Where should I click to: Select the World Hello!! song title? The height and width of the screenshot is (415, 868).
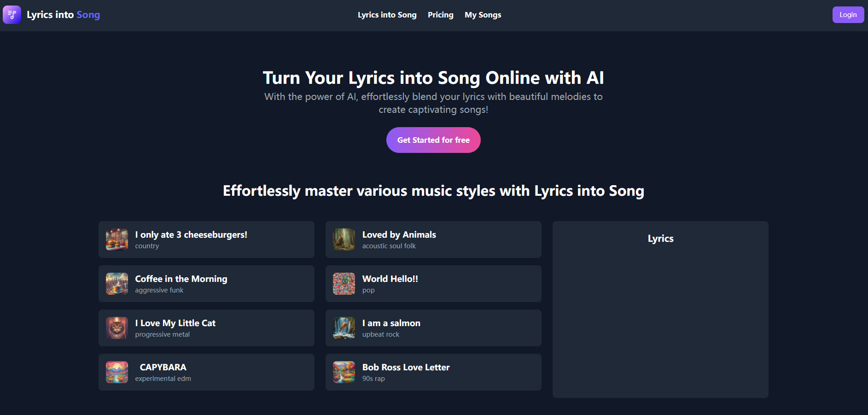[x=390, y=279]
